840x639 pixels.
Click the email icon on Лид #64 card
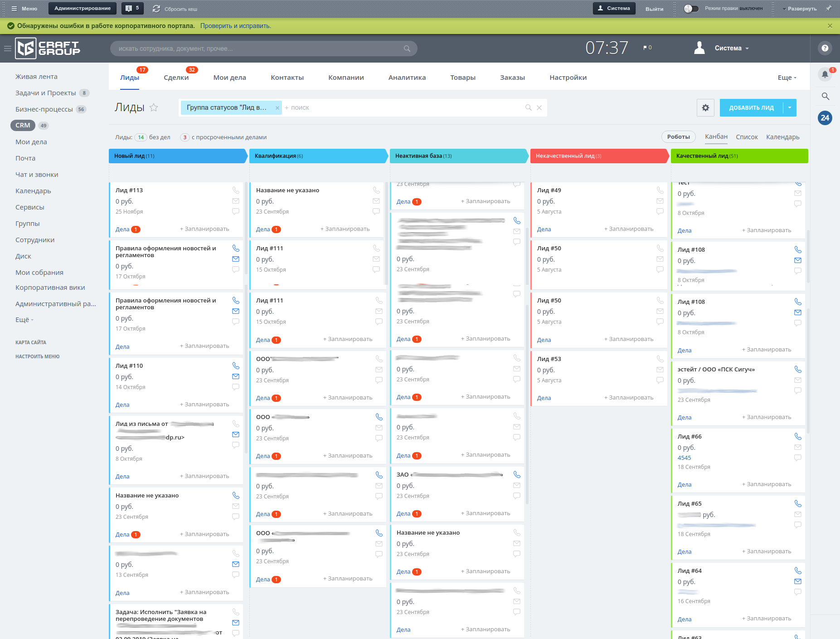click(x=798, y=581)
